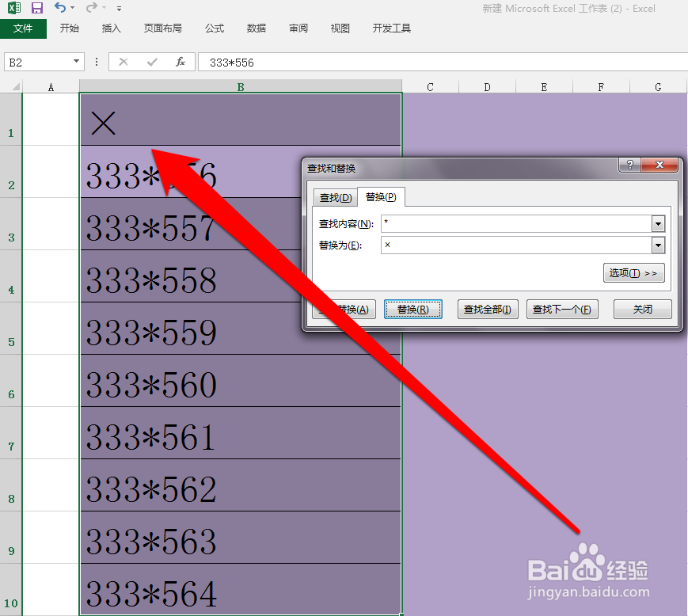
Task: Click the 查找内容 input field
Action: tap(516, 223)
